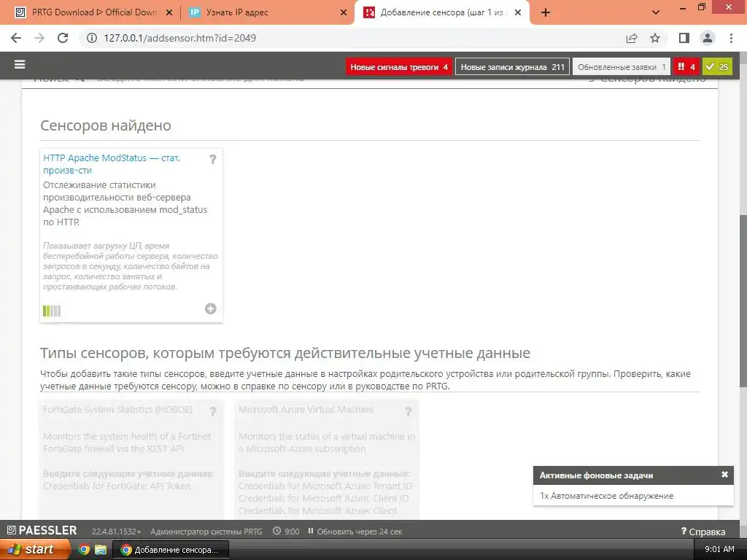
Task: Select the Добавление сенсора tab
Action: click(x=442, y=12)
